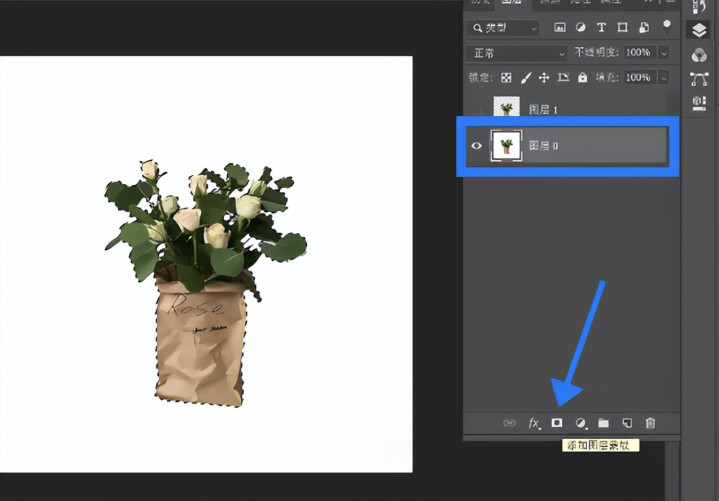719x501 pixels.
Task: Click the link layers icon
Action: click(x=510, y=424)
